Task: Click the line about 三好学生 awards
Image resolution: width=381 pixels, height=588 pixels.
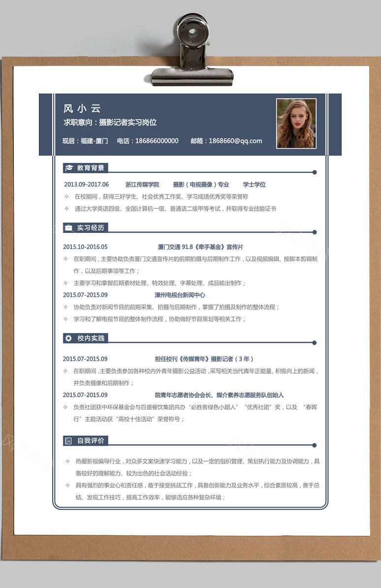Action: 161,196
